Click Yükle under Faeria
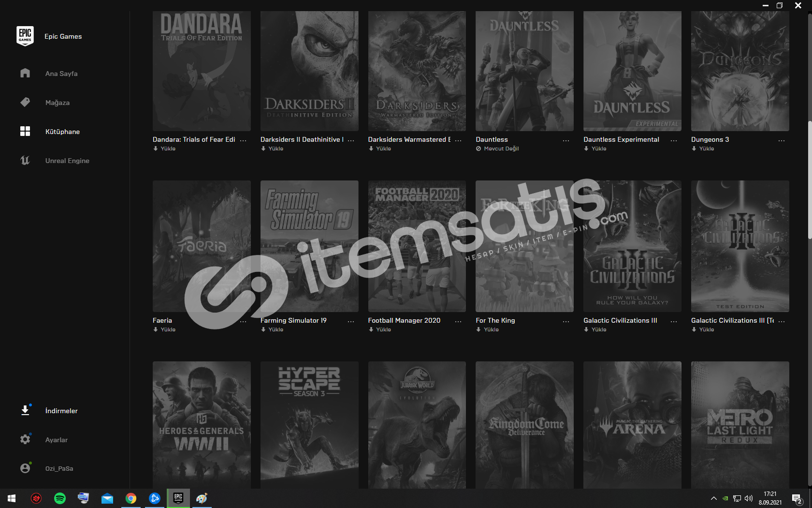 coord(164,329)
